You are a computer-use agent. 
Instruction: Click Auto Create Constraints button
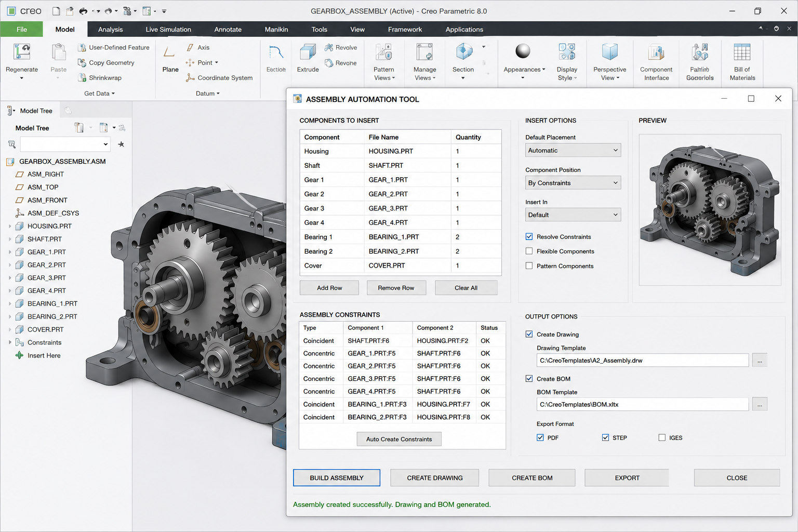point(399,439)
